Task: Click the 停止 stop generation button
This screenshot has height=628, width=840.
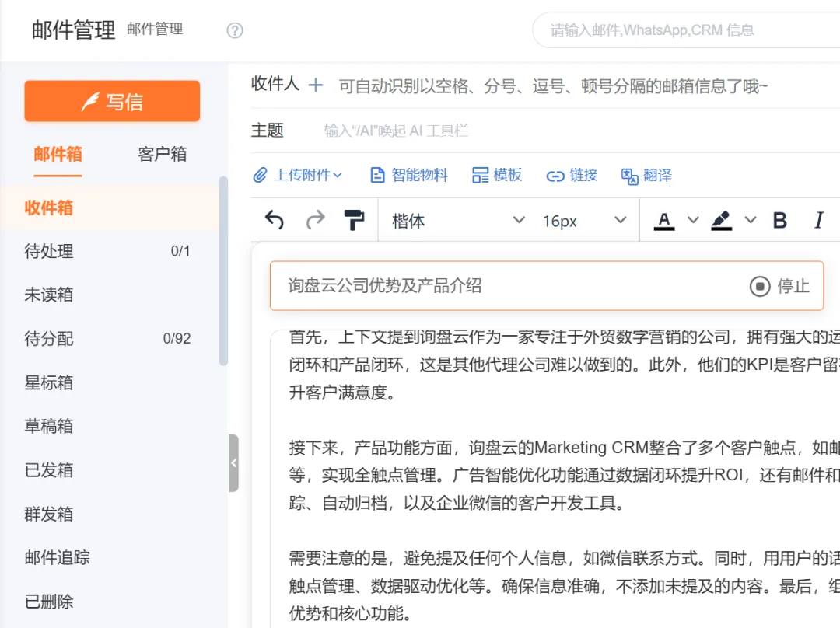Action: (779, 286)
